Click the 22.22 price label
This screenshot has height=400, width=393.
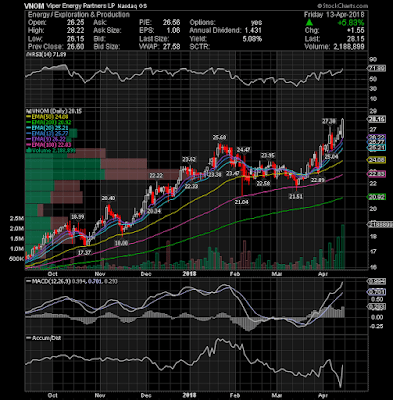pos(156,175)
